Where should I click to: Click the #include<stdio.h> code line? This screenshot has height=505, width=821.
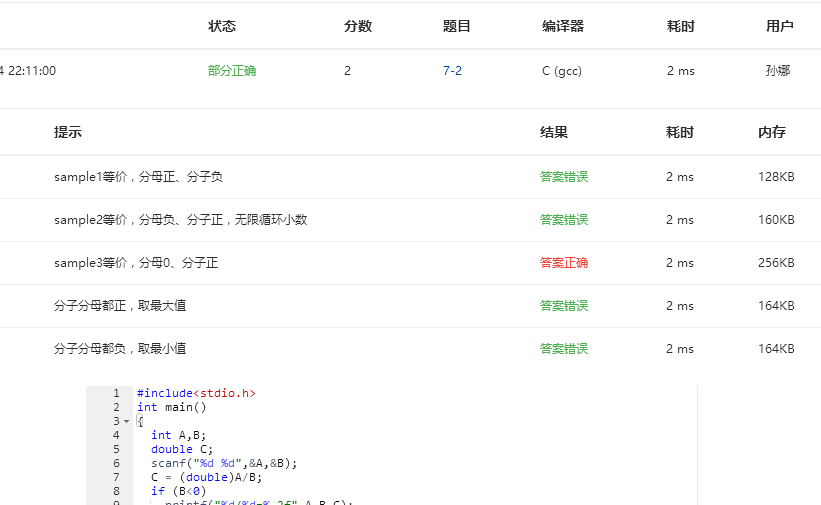pos(196,393)
